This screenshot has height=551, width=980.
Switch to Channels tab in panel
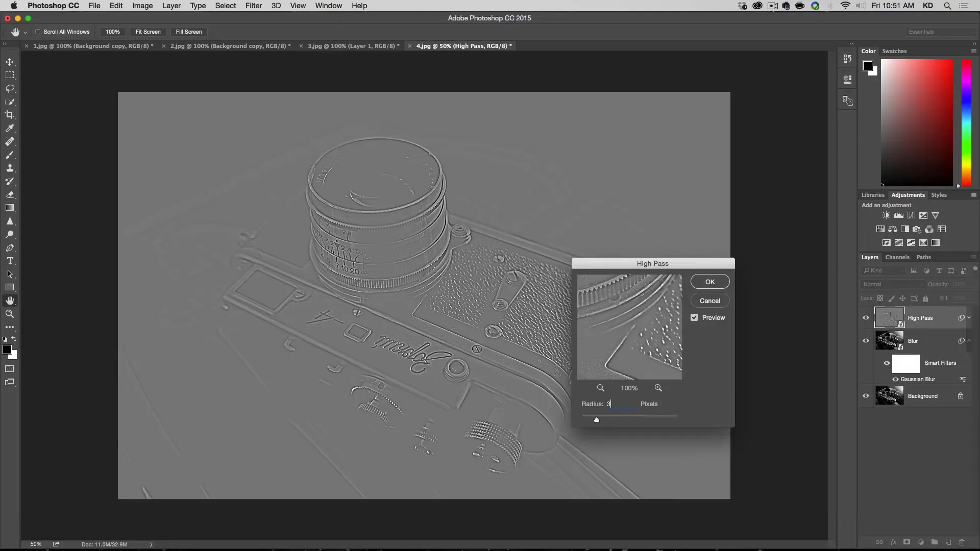(897, 256)
